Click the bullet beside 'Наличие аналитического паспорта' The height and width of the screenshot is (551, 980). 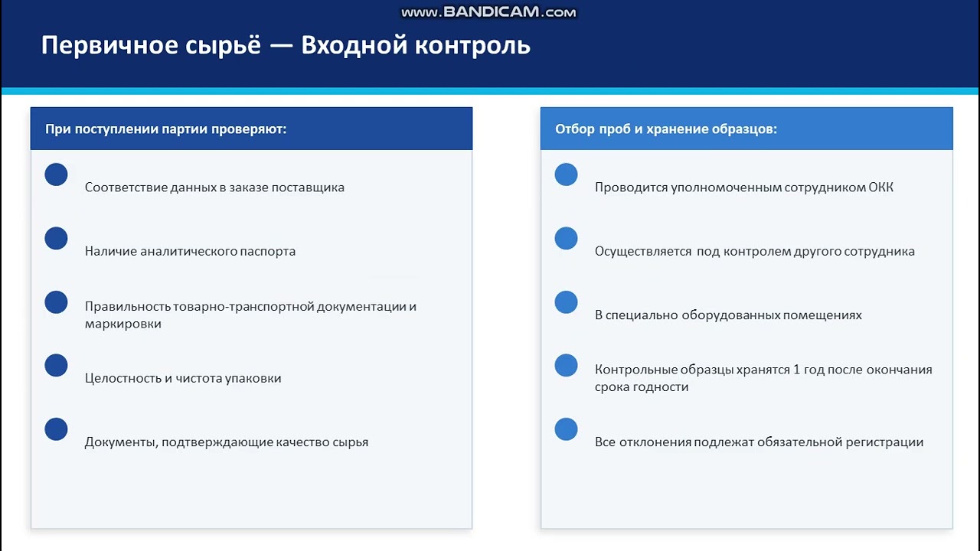point(56,238)
